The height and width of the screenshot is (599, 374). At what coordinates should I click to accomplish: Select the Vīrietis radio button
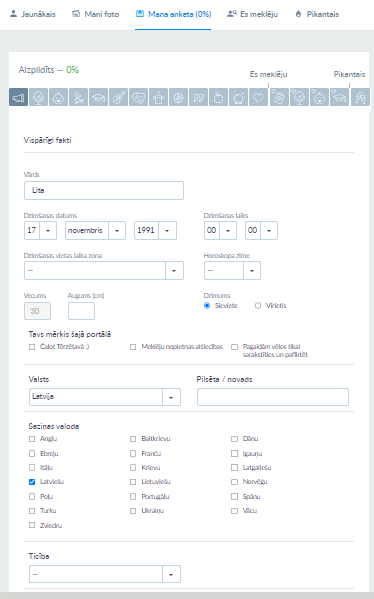pos(258,306)
